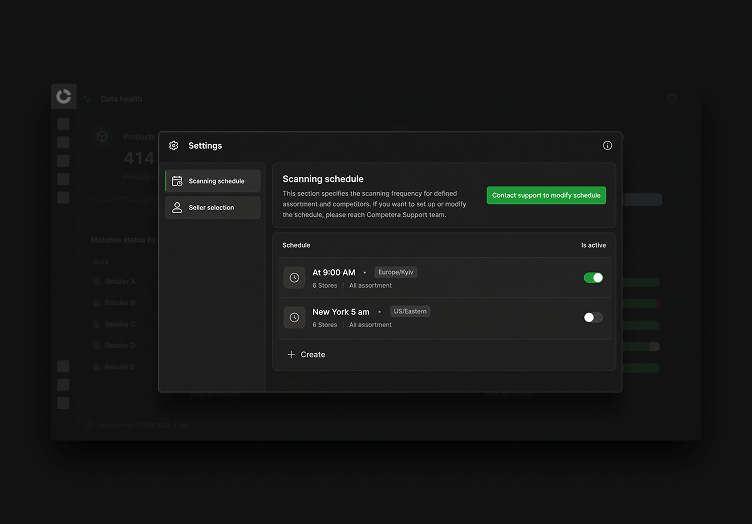Select the Europe/Kyiv timezone tag
The width and height of the screenshot is (752, 524).
click(396, 272)
